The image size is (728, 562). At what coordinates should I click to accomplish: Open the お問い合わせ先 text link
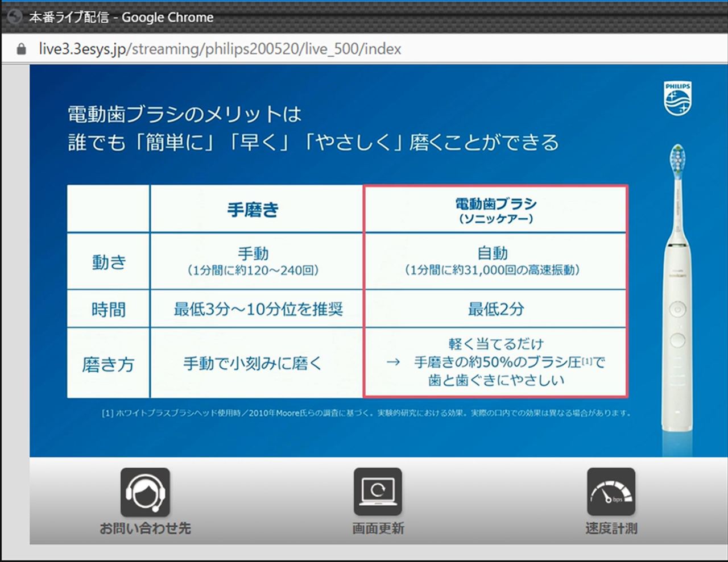(x=145, y=528)
